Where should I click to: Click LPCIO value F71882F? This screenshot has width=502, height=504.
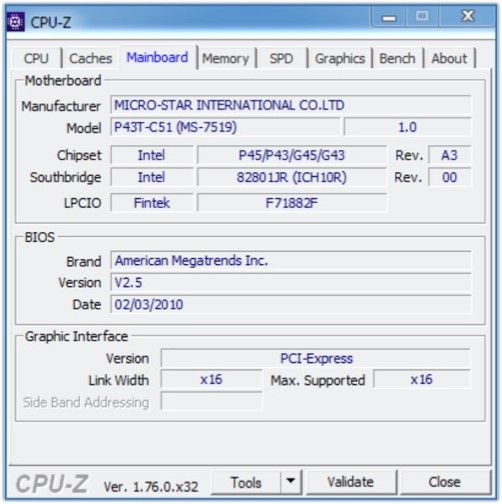(x=292, y=203)
